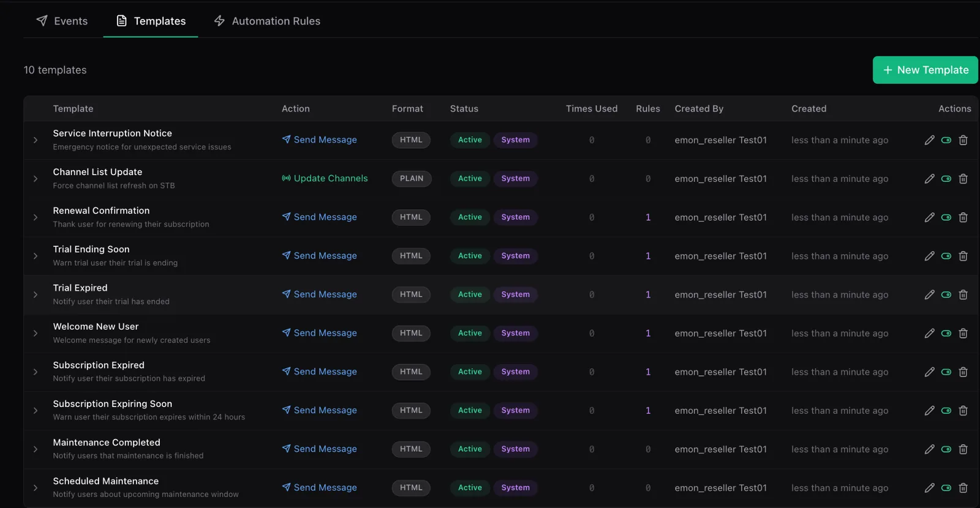Image resolution: width=980 pixels, height=508 pixels.
Task: Toggle active state of Maintenance Completed
Action: [x=946, y=449]
